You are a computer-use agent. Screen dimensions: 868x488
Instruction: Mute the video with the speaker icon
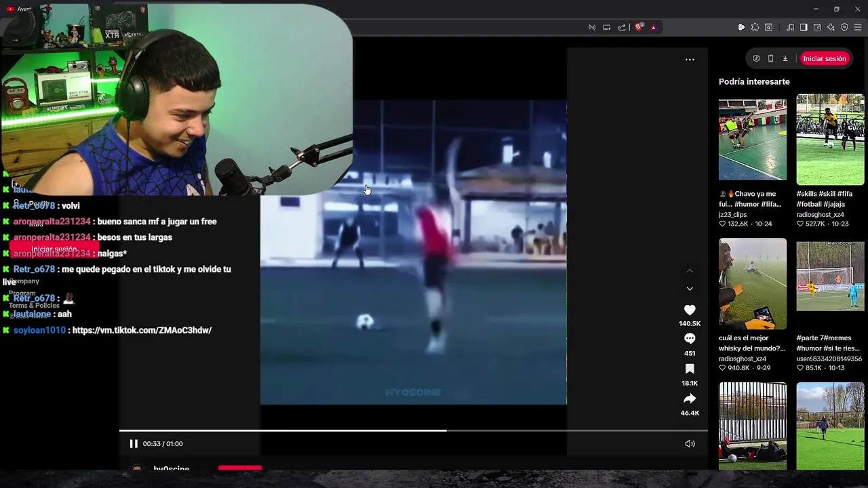tap(690, 444)
